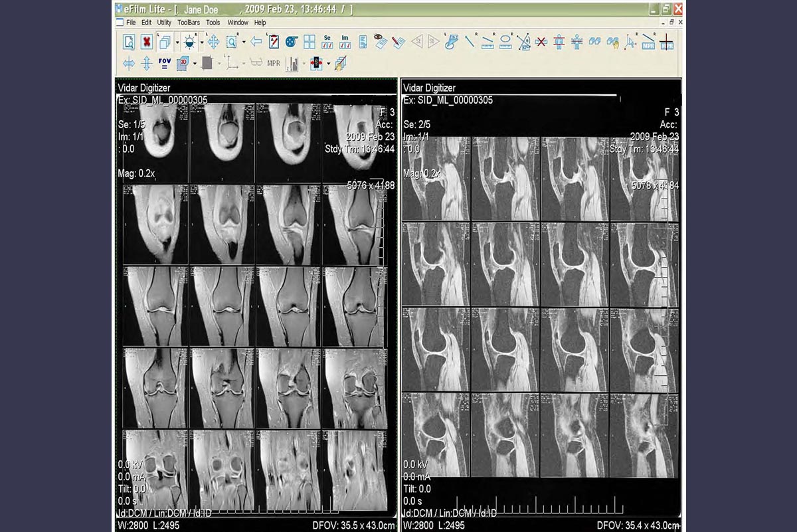
Task: Select the stack images tool
Action: tap(165, 42)
